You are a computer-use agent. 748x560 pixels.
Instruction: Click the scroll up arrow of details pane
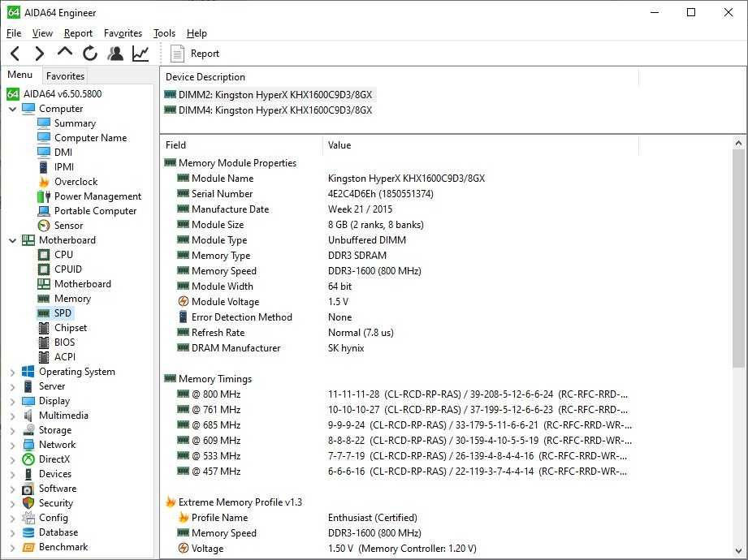(x=738, y=143)
